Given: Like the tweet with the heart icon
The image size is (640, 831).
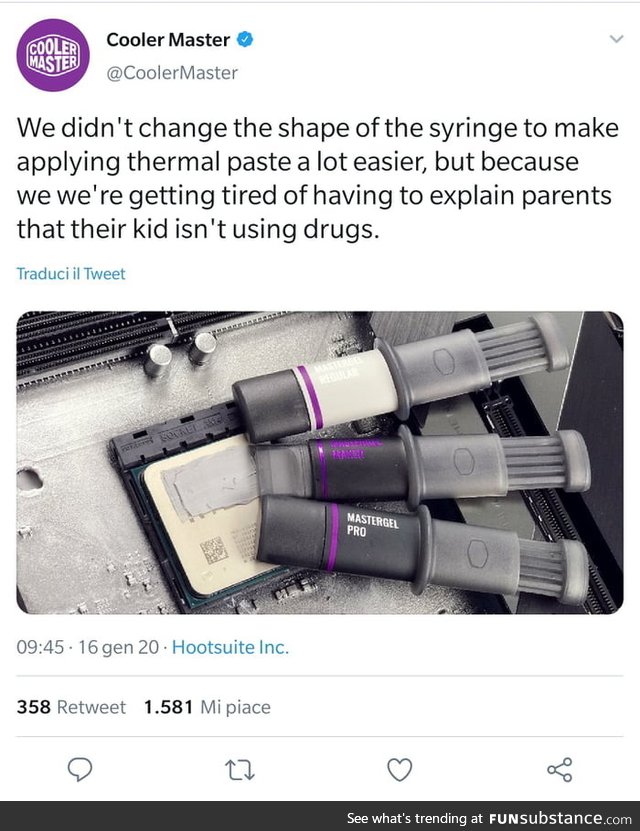Looking at the screenshot, I should (399, 770).
